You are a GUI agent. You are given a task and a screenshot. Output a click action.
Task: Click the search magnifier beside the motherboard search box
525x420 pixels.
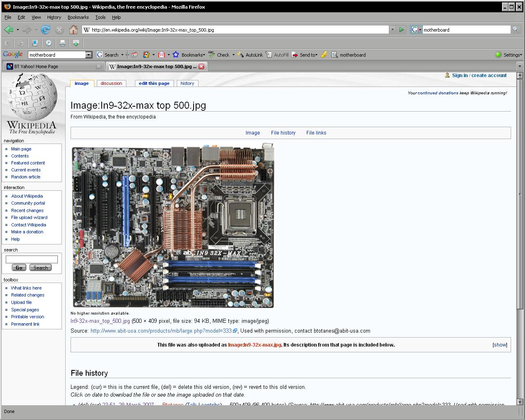click(516, 30)
